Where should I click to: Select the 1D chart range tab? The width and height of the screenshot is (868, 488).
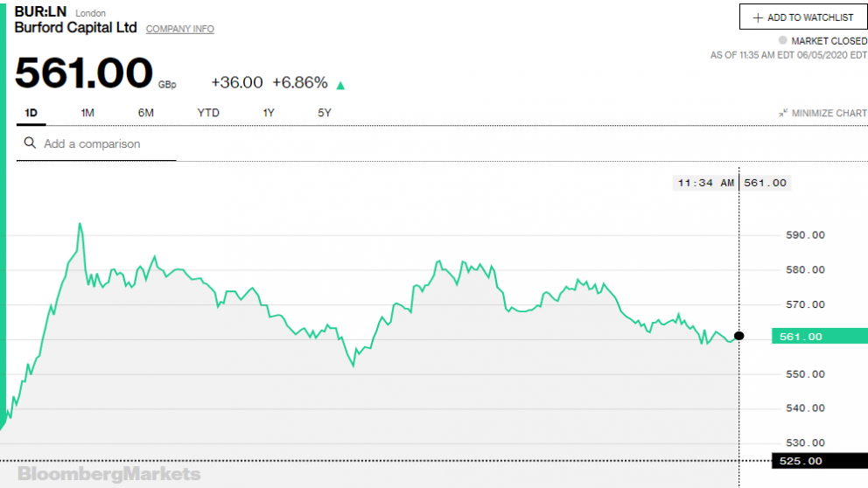[31, 113]
